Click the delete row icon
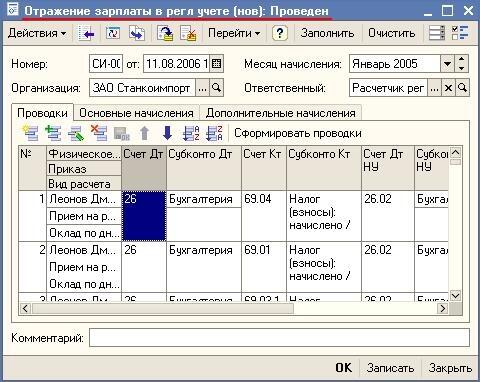The image size is (480, 382). tap(99, 133)
